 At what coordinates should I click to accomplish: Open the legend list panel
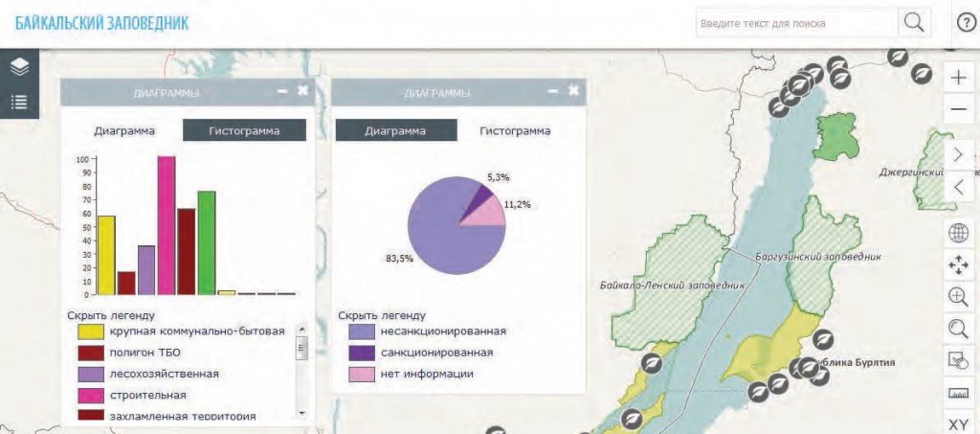19,101
